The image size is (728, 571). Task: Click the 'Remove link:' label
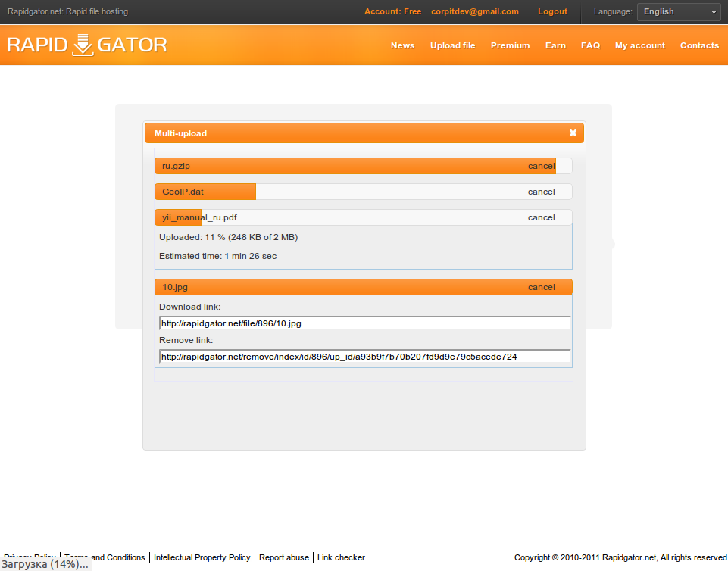tap(186, 340)
